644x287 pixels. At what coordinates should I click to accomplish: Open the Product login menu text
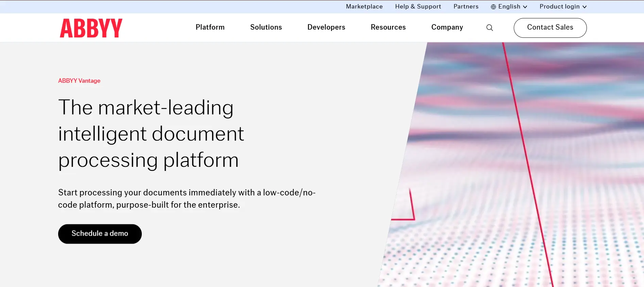coord(559,6)
